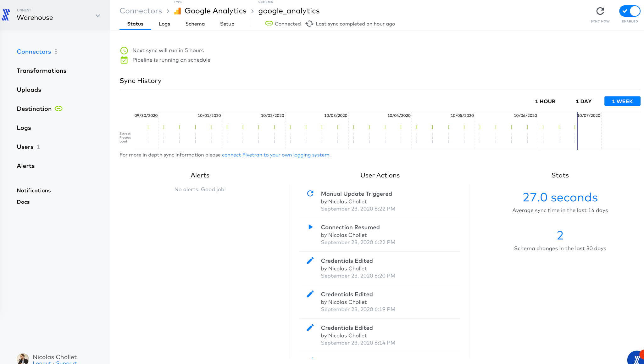Click the Fivetran logo icon
The height and width of the screenshot is (364, 644).
(x=6, y=15)
